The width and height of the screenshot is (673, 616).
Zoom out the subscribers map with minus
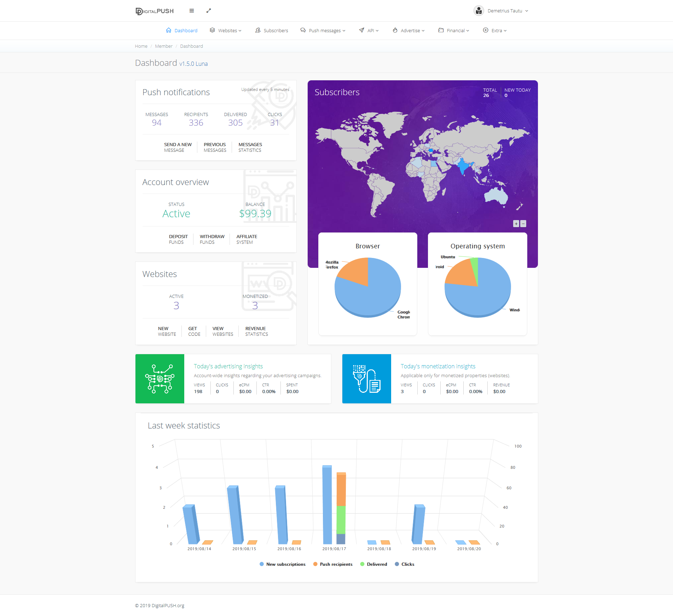pos(523,224)
